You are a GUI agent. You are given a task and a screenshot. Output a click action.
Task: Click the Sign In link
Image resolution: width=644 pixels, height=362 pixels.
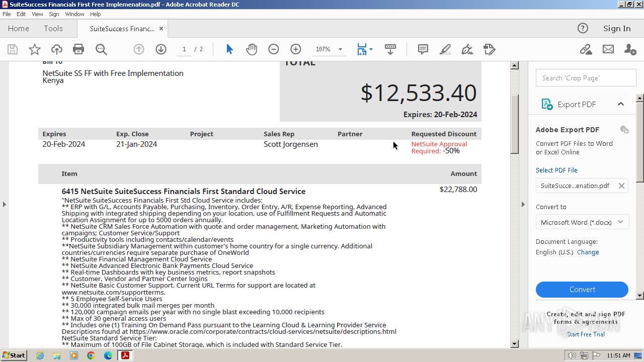(x=617, y=29)
